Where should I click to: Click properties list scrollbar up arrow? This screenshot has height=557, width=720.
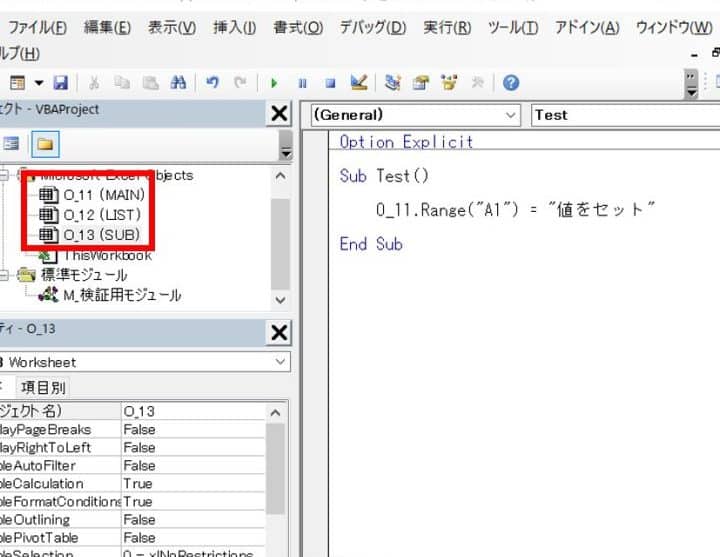point(275,413)
